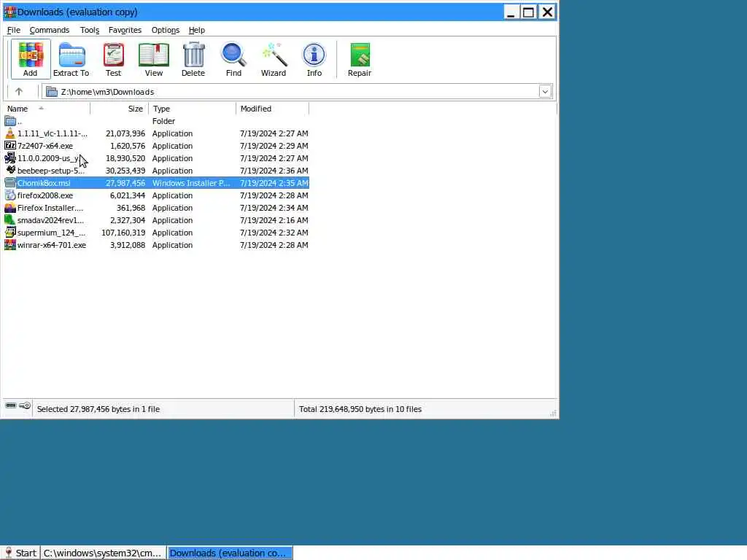Screen dimensions: 747x560
Task: Click the window resize grip in status bar
Action: (553, 413)
